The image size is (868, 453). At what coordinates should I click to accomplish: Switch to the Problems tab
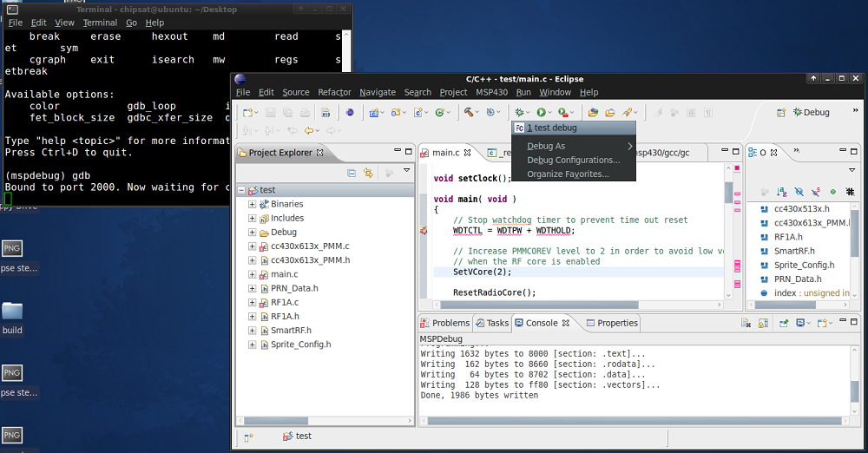(x=445, y=323)
